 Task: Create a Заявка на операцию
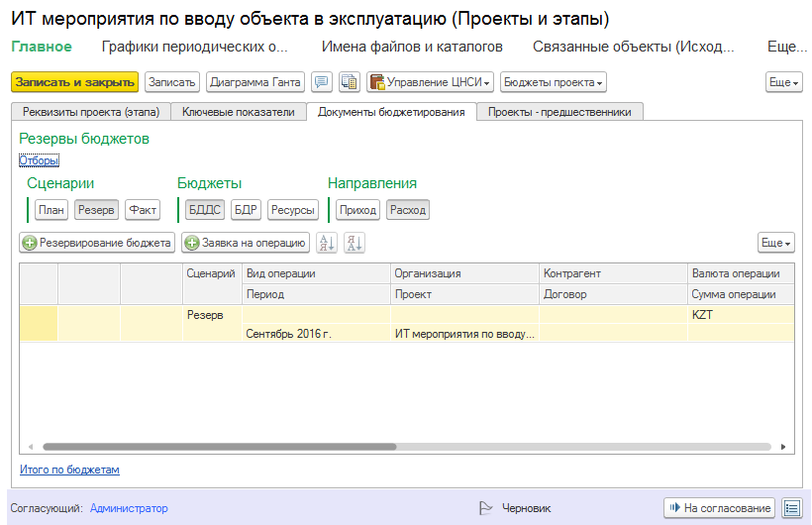pos(246,243)
